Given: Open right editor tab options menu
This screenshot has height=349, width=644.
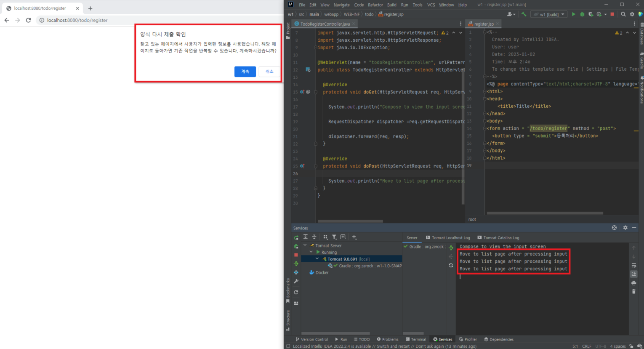Looking at the screenshot, I should tap(634, 24).
